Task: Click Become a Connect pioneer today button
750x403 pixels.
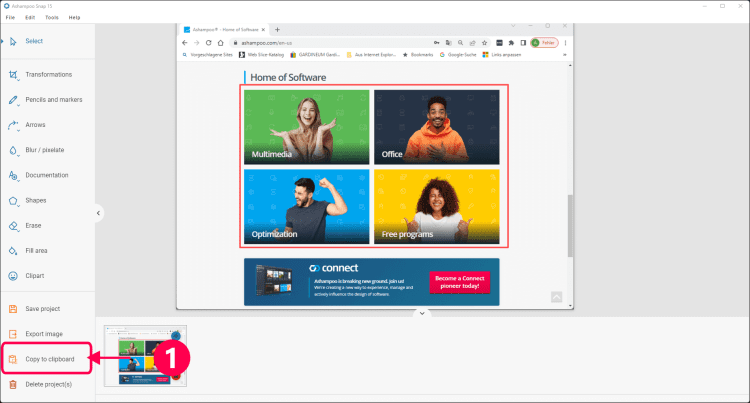Action: tap(460, 282)
